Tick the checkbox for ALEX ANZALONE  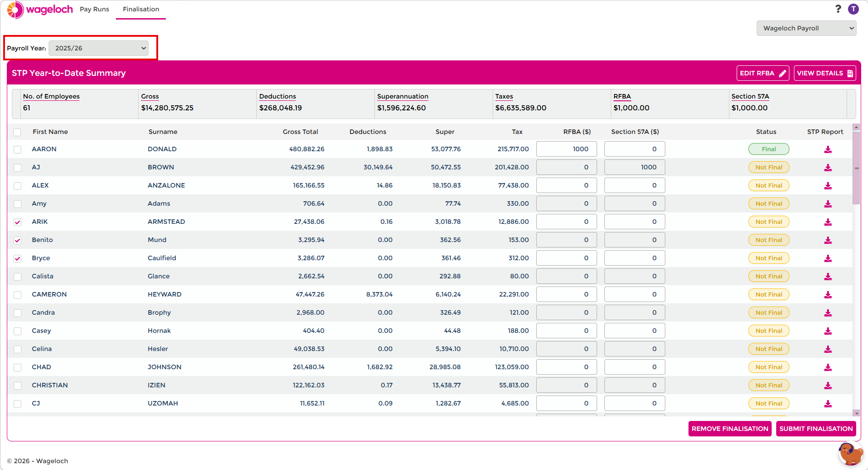pyautogui.click(x=17, y=186)
